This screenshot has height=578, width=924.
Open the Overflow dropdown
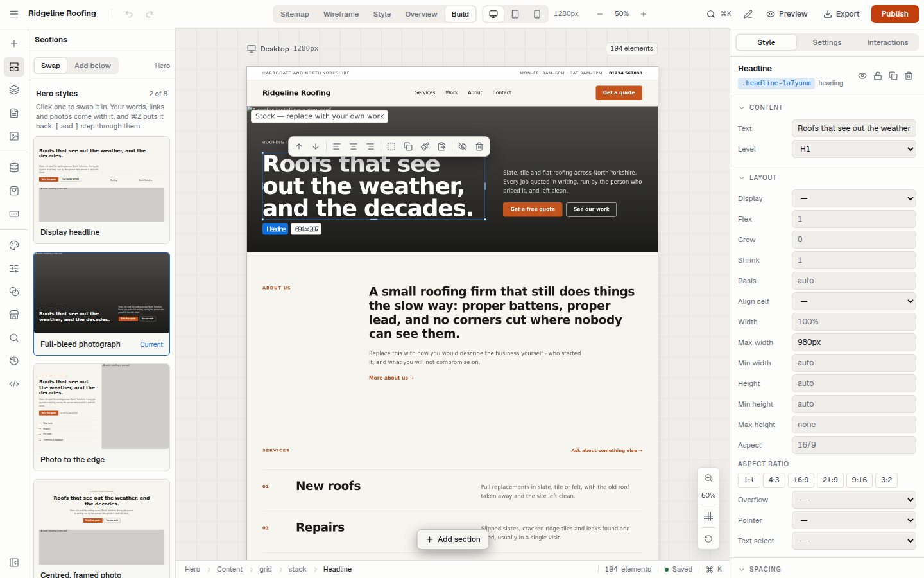point(853,500)
